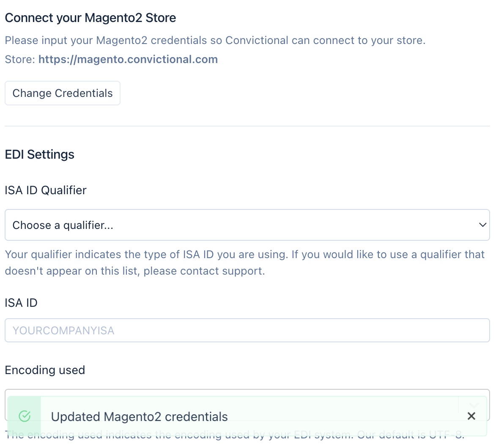Dismiss the Updated Magento2 credentials notification
The width and height of the screenshot is (504, 446).
[x=471, y=416]
